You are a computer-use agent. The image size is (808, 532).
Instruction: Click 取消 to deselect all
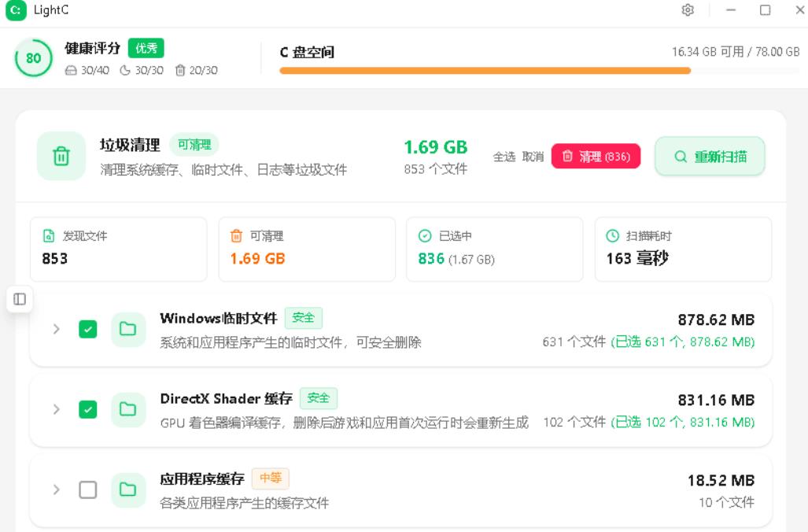point(533,157)
